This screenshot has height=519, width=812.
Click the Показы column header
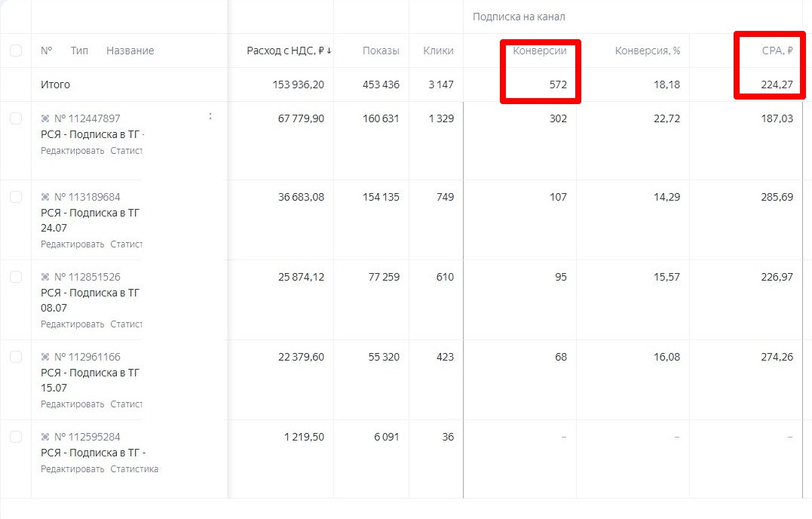(381, 51)
